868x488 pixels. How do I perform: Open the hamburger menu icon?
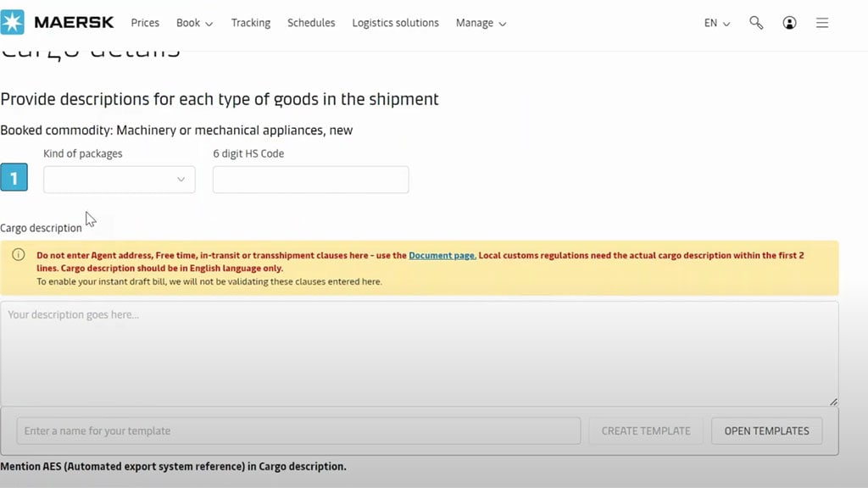[821, 23]
